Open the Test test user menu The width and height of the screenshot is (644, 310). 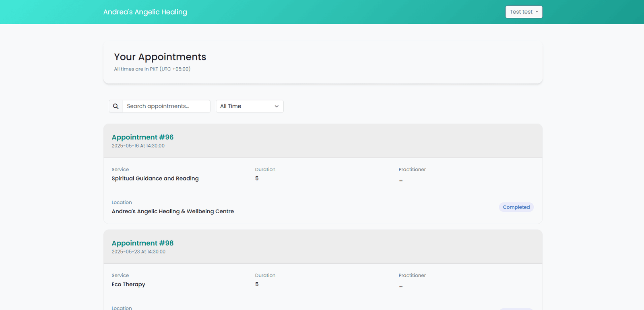point(524,12)
